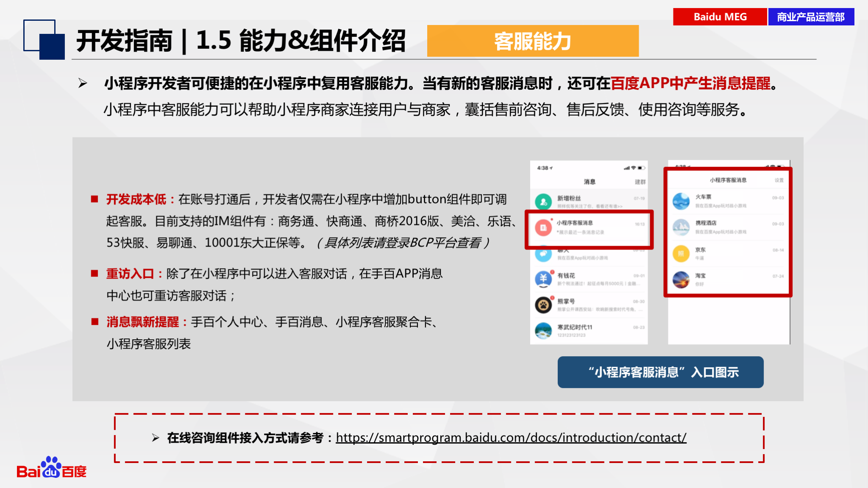
Task: Click 设置 in the 小程序客服消息 header
Action: pyautogui.click(x=779, y=180)
